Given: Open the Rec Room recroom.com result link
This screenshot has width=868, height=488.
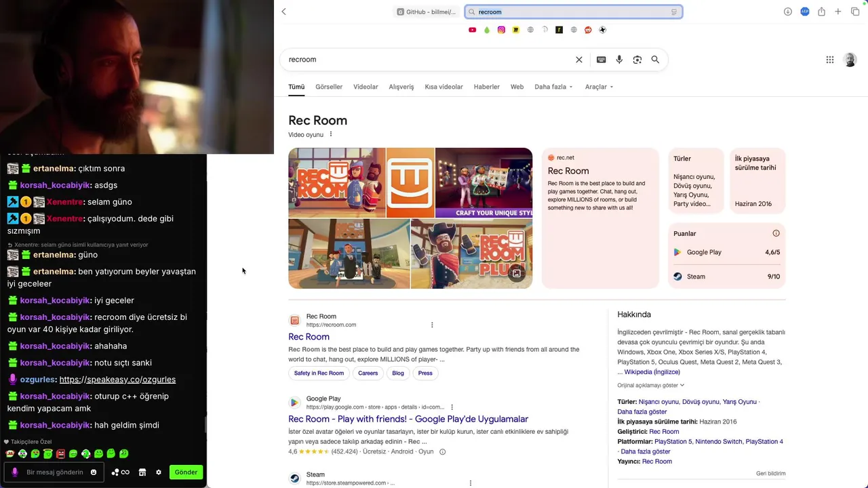Looking at the screenshot, I should (x=309, y=337).
